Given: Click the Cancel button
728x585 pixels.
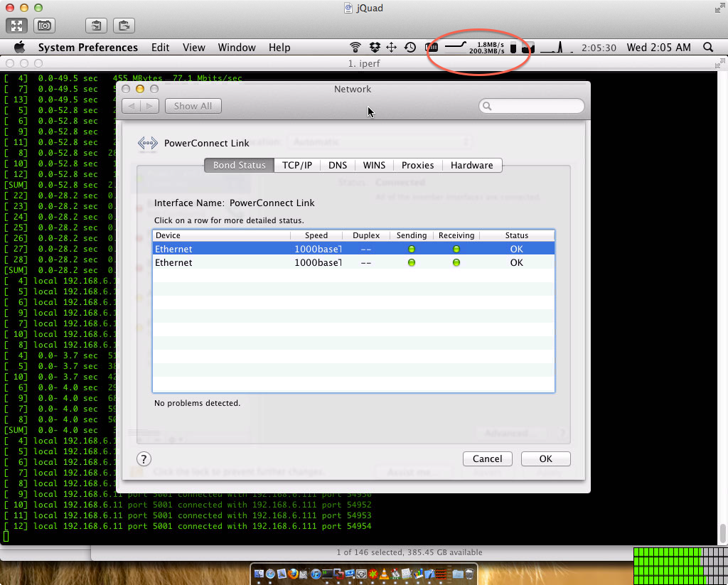Looking at the screenshot, I should (x=488, y=458).
